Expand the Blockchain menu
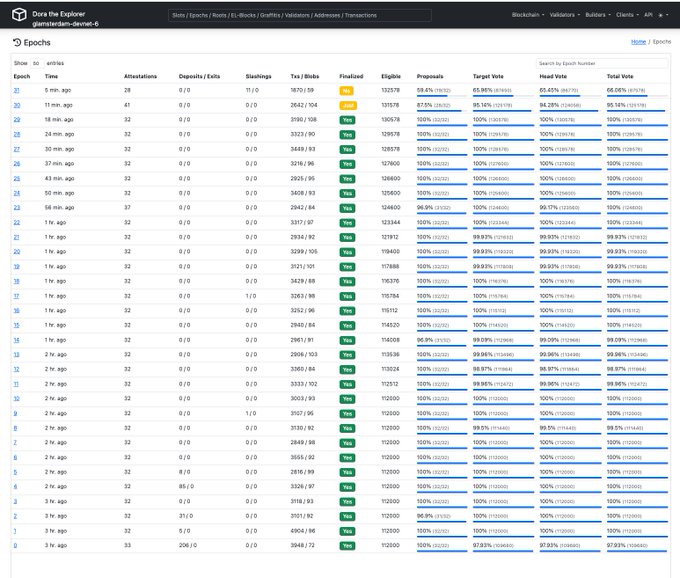This screenshot has width=680, height=578. [528, 15]
